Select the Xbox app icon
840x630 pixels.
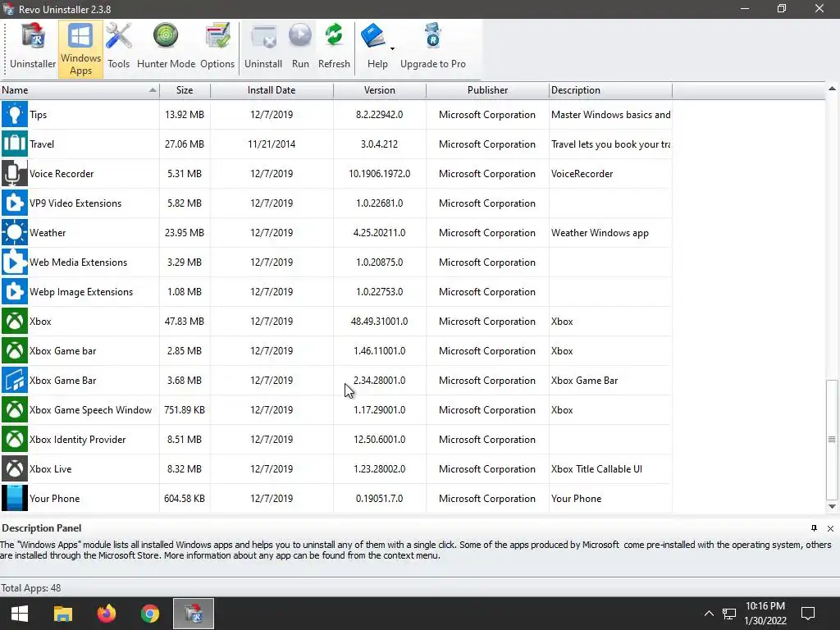tap(15, 321)
